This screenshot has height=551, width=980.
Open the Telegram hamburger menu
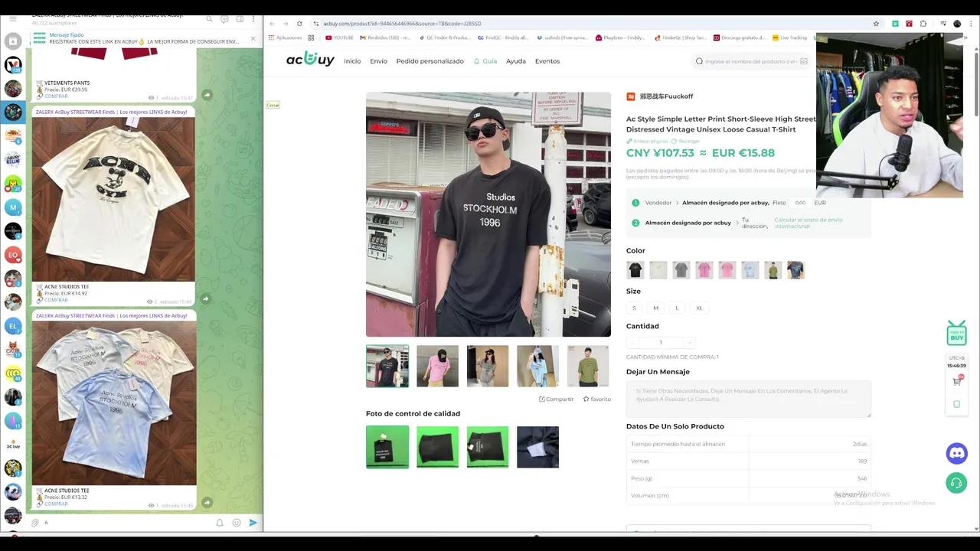13,18
